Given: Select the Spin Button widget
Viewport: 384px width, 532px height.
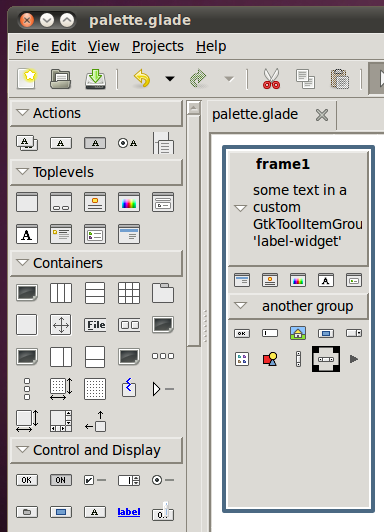Looking at the screenshot, I should tap(129, 480).
